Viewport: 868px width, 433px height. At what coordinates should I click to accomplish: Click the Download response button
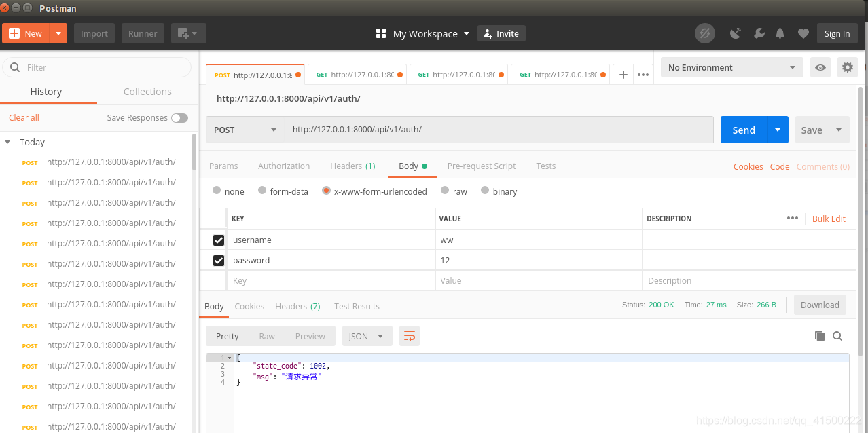(820, 305)
